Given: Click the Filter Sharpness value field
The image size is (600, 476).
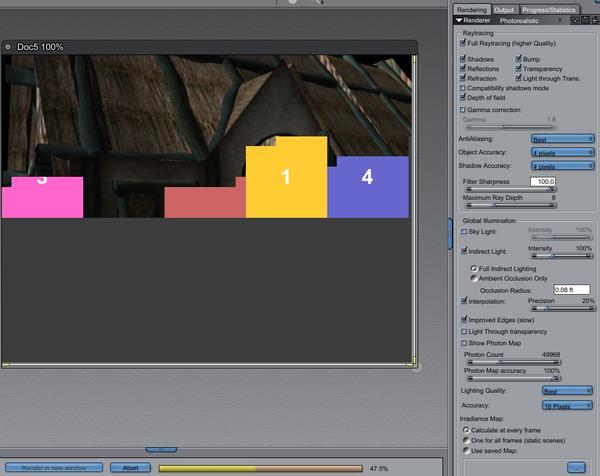Looking at the screenshot, I should pyautogui.click(x=543, y=181).
